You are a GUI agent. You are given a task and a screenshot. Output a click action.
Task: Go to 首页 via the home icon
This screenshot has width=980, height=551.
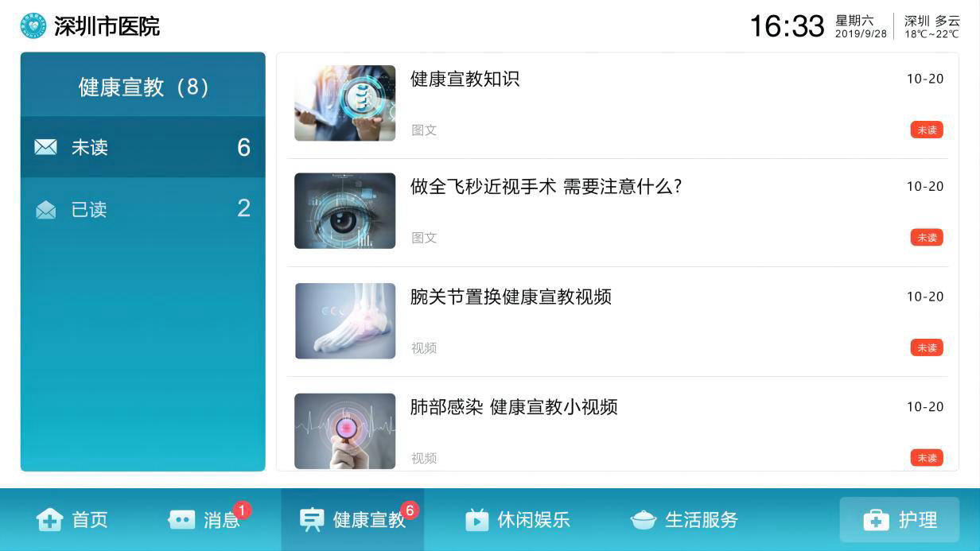click(x=49, y=520)
